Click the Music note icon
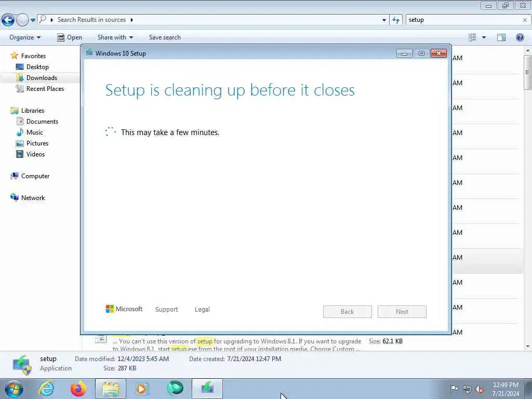This screenshot has height=399, width=532. [20, 132]
